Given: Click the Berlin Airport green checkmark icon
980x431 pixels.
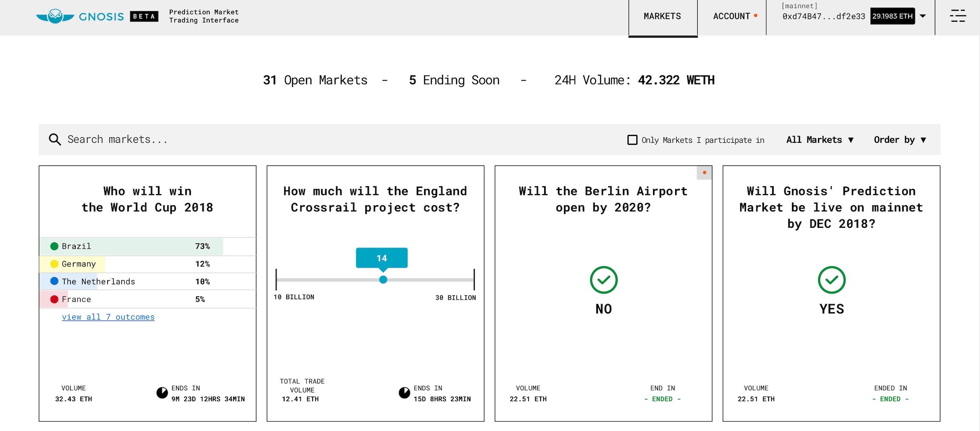Looking at the screenshot, I should click(x=604, y=280).
